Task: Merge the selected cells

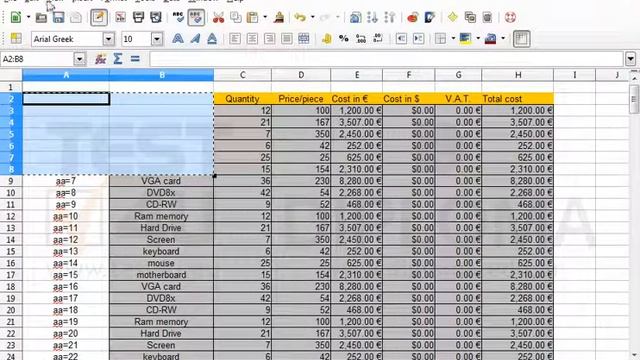Action: point(304,39)
